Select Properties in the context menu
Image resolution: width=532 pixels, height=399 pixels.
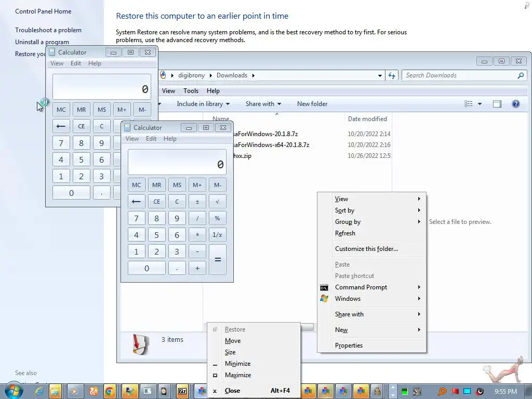coord(371,345)
